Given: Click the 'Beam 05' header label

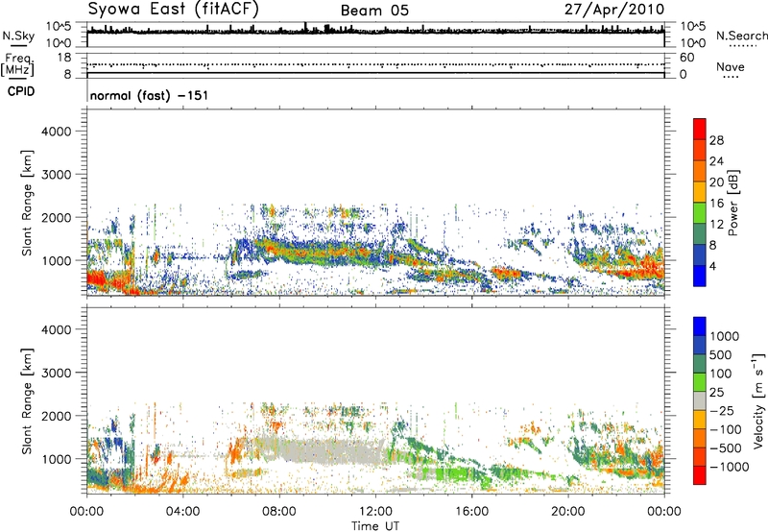Looking at the screenshot, I should [x=374, y=11].
